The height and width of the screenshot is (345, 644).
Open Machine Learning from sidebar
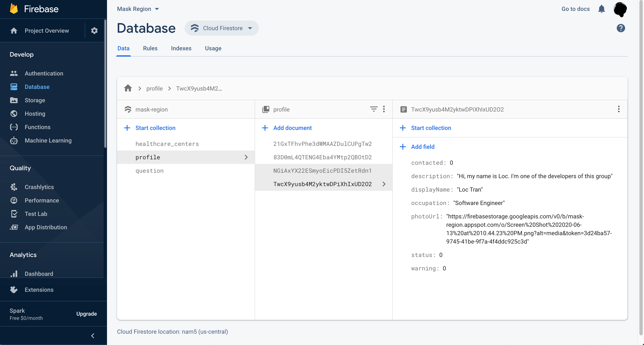coord(48,140)
